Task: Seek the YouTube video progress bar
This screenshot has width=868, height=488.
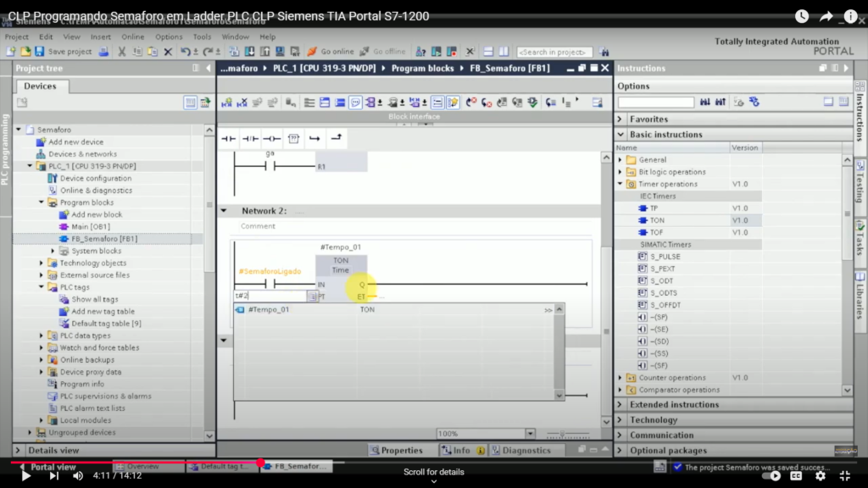Action: pyautogui.click(x=433, y=463)
